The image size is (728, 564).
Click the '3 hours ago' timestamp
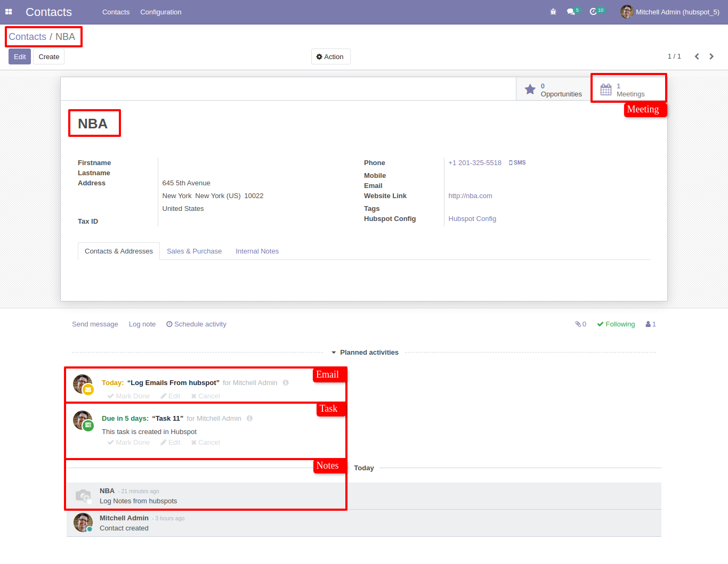[169, 519]
